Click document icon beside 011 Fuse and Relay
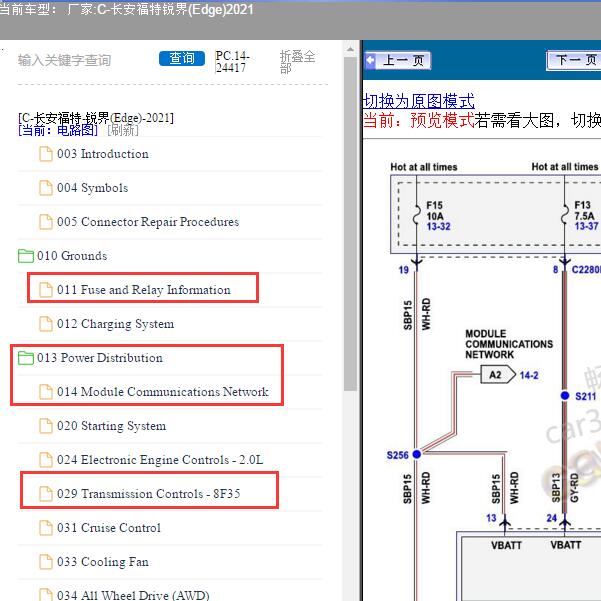This screenshot has width=601, height=601. coord(46,290)
